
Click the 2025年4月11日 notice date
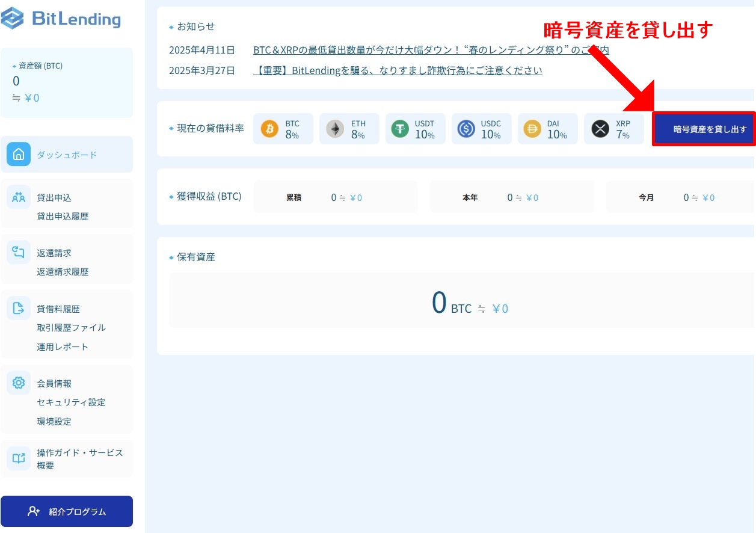pyautogui.click(x=202, y=50)
